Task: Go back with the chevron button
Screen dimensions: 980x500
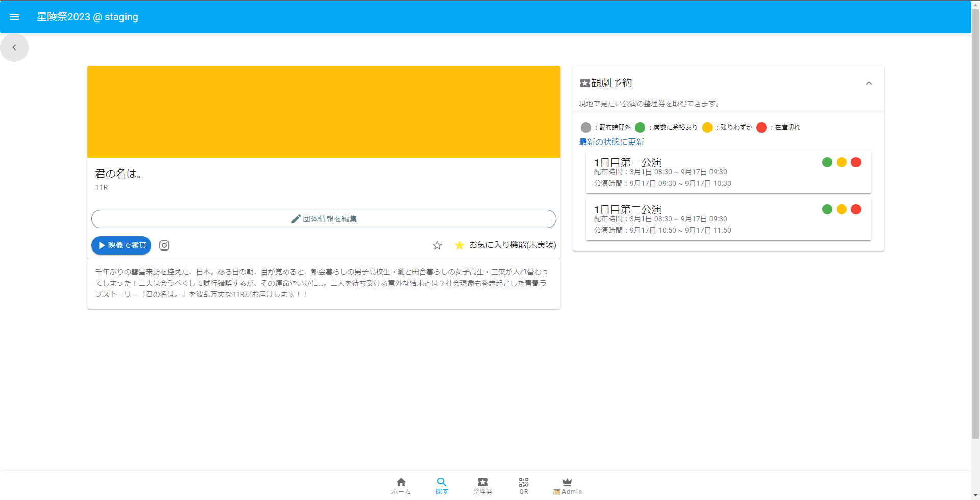Action: [x=14, y=47]
